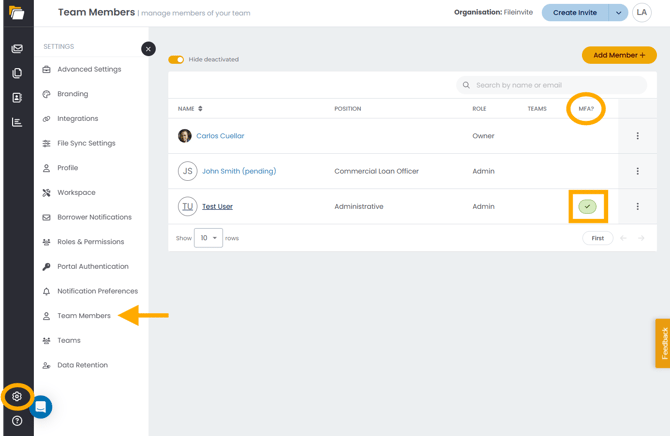Open the three-dot menu for Test User
The width and height of the screenshot is (670, 436).
click(x=637, y=207)
